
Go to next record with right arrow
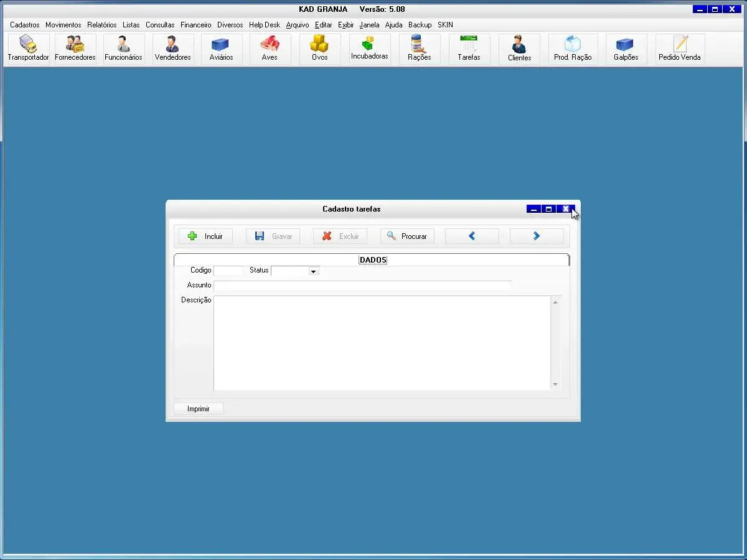(x=537, y=236)
